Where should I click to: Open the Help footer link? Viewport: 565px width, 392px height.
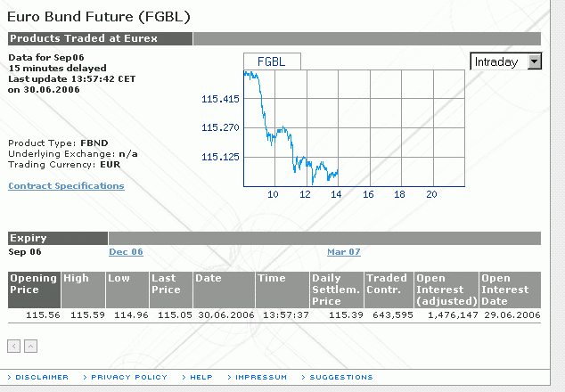[x=201, y=377]
